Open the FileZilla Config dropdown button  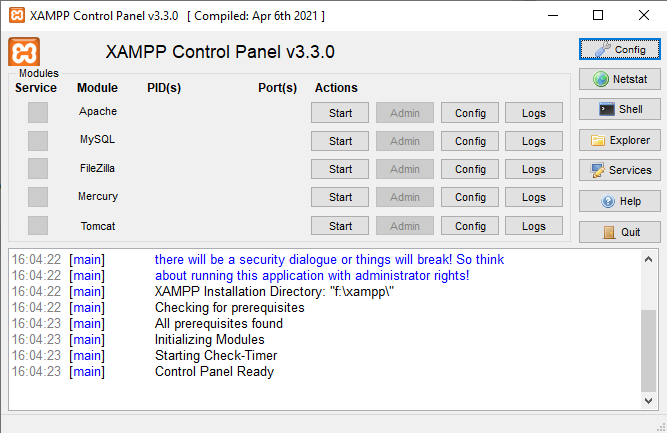click(470, 169)
